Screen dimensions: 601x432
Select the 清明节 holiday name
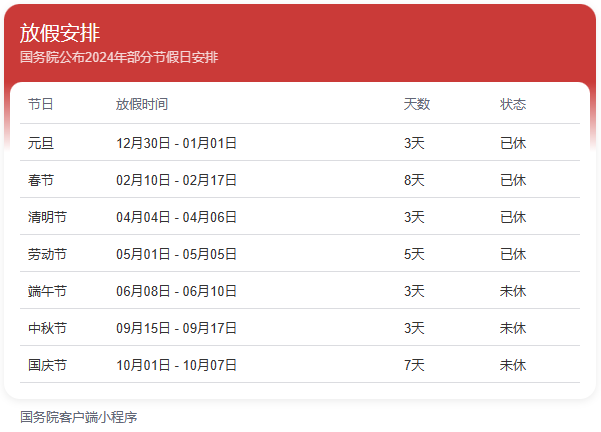click(x=47, y=217)
